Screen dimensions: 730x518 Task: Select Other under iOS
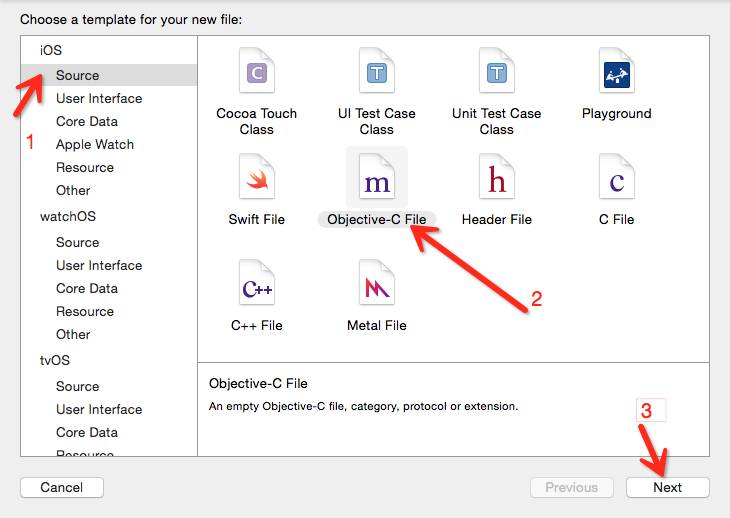[x=73, y=190]
